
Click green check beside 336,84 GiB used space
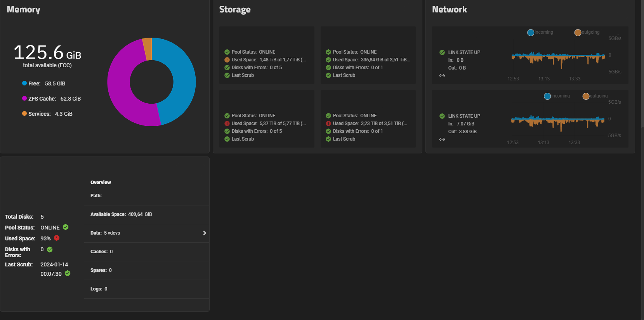click(328, 60)
